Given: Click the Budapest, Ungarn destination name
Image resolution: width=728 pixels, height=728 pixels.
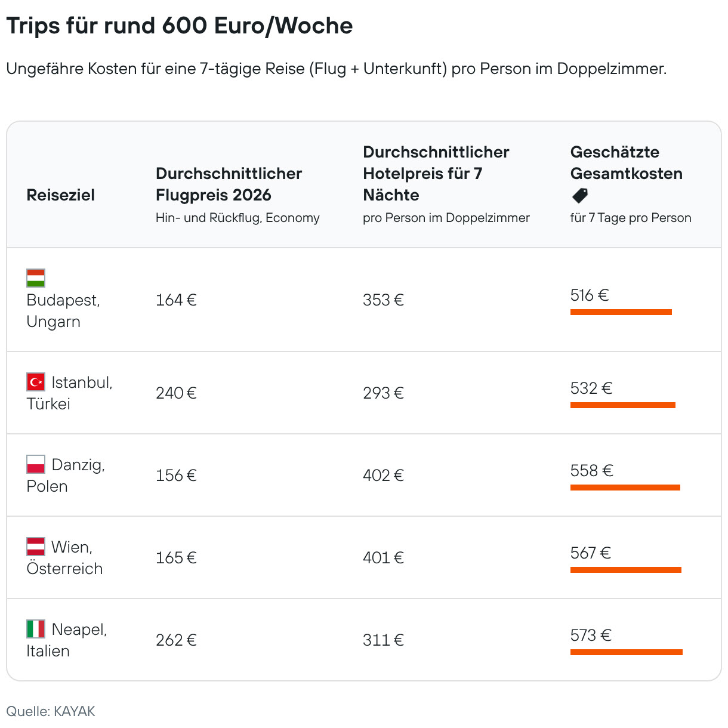Looking at the screenshot, I should pos(63,311).
